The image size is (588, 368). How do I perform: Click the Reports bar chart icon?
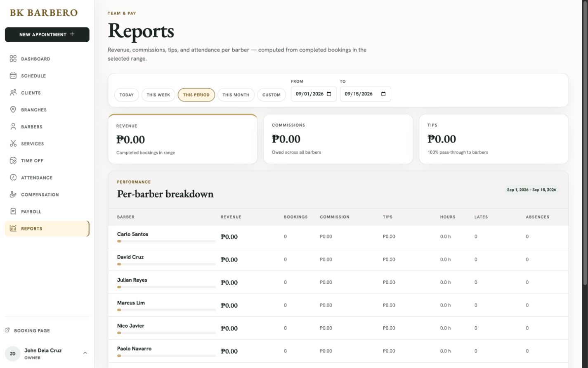click(x=13, y=228)
